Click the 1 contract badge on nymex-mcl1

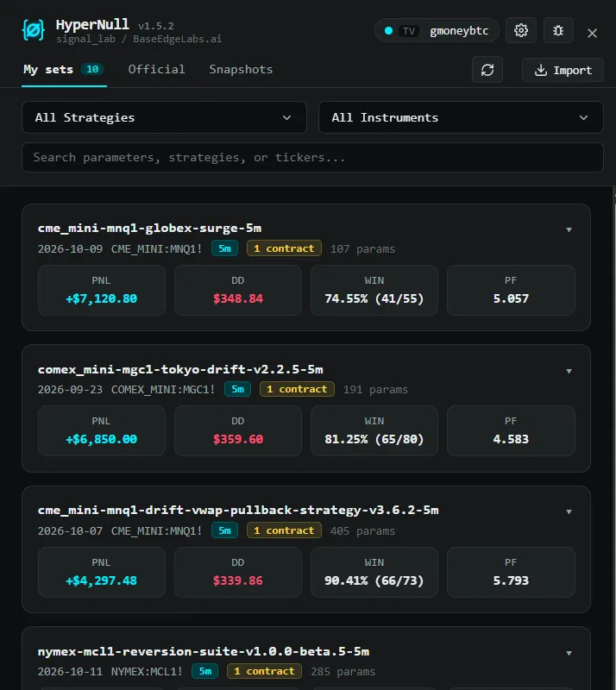coord(264,672)
